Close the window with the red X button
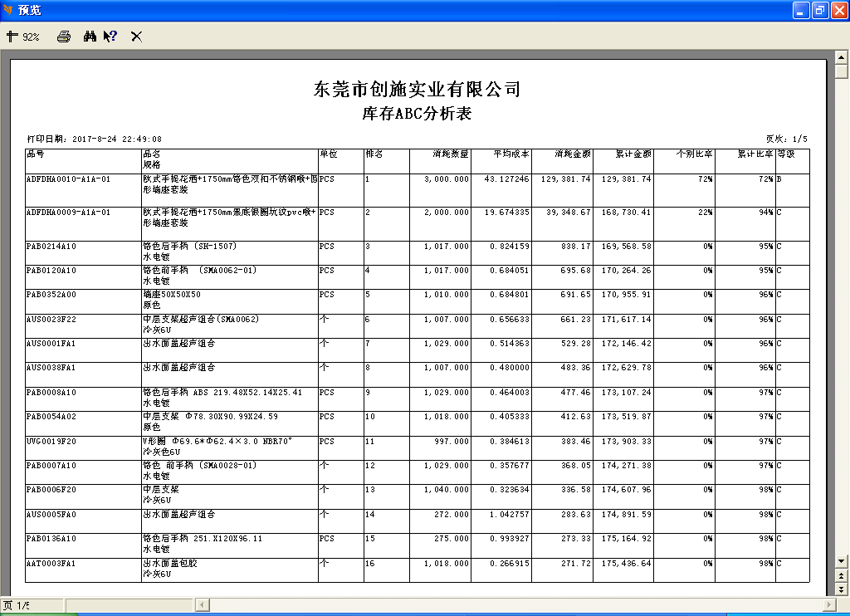 click(x=838, y=10)
